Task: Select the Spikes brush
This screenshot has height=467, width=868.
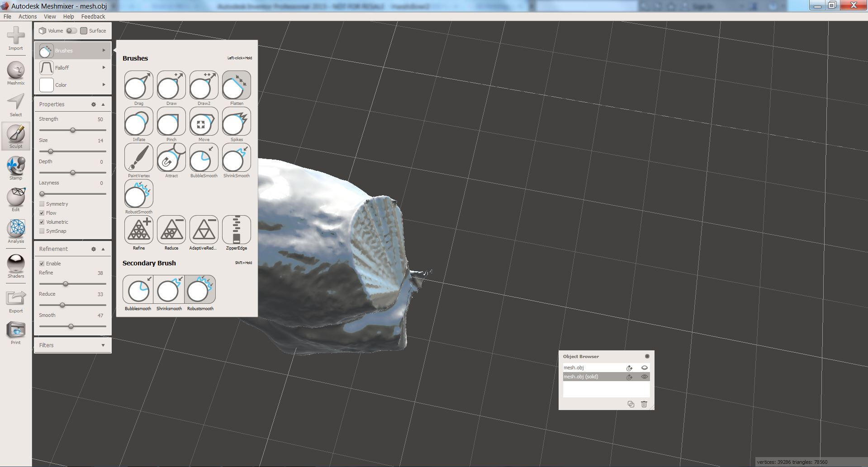Action: (236, 121)
